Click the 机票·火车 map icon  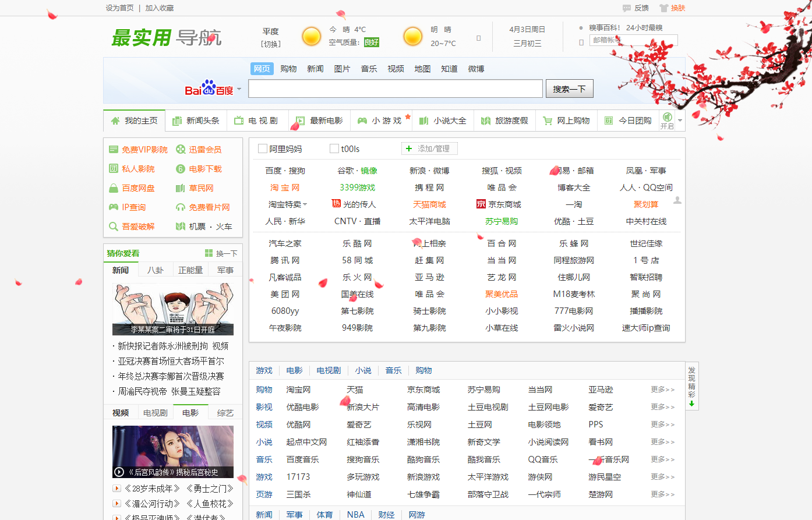(x=181, y=227)
